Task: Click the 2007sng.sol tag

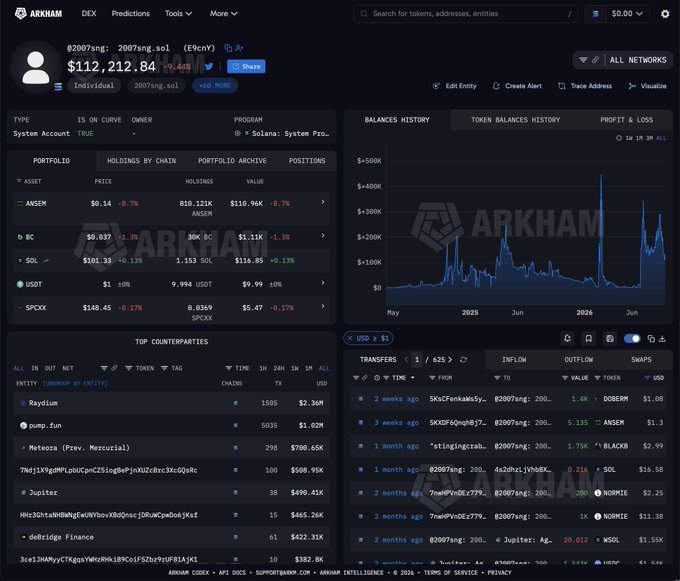Action: tap(156, 85)
